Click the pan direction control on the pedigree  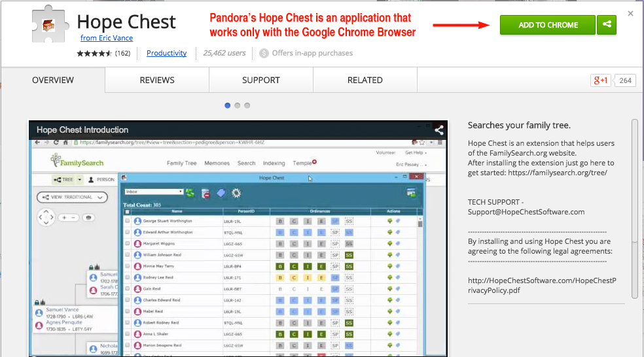46,217
